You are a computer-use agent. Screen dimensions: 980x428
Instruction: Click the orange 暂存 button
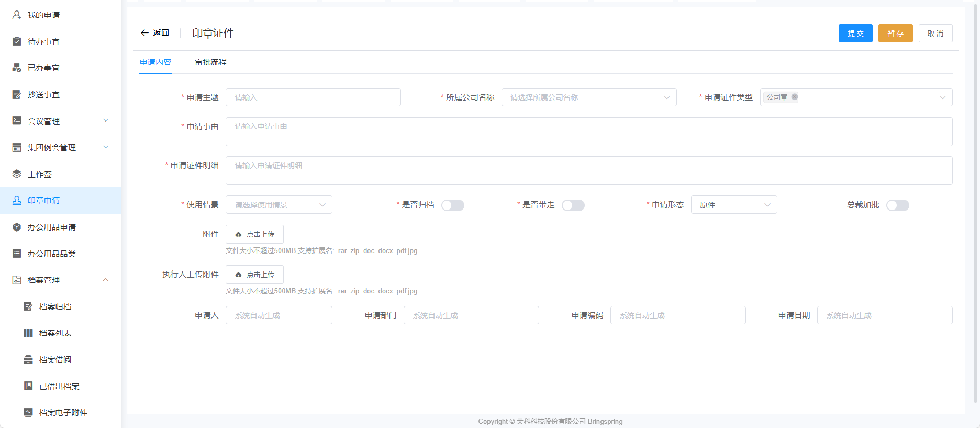coord(895,34)
